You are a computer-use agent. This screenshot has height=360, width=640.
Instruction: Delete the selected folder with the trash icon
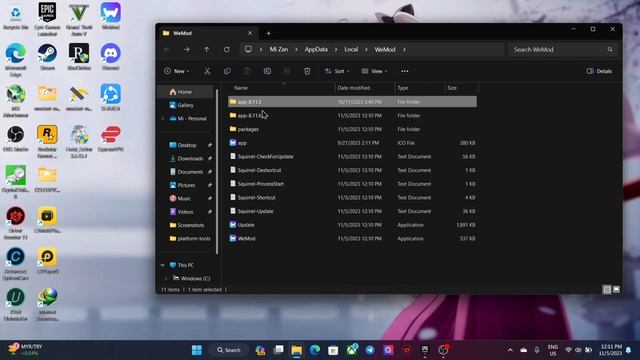pos(307,71)
